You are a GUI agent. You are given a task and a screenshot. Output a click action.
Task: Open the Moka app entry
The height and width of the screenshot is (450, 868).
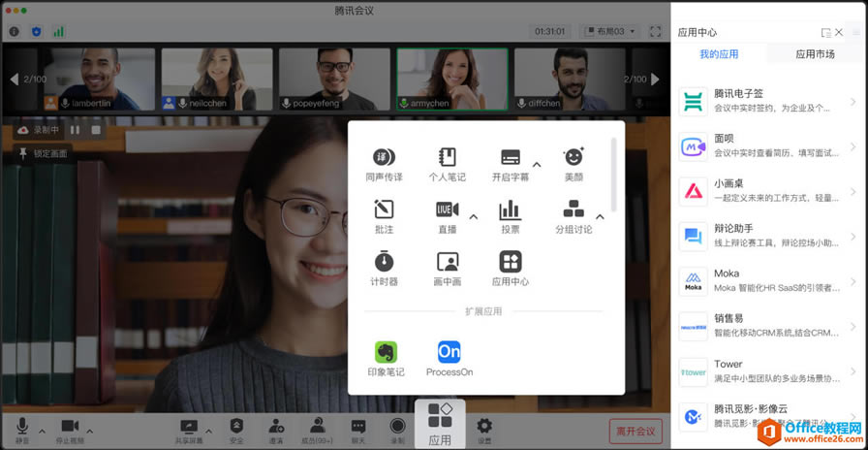(x=769, y=281)
